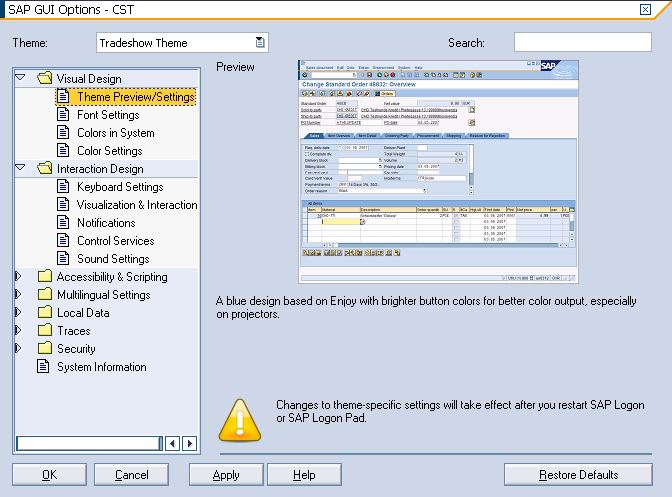Click the theme preview thumbnail image
This screenshot has width=672, height=497.
coord(438,172)
